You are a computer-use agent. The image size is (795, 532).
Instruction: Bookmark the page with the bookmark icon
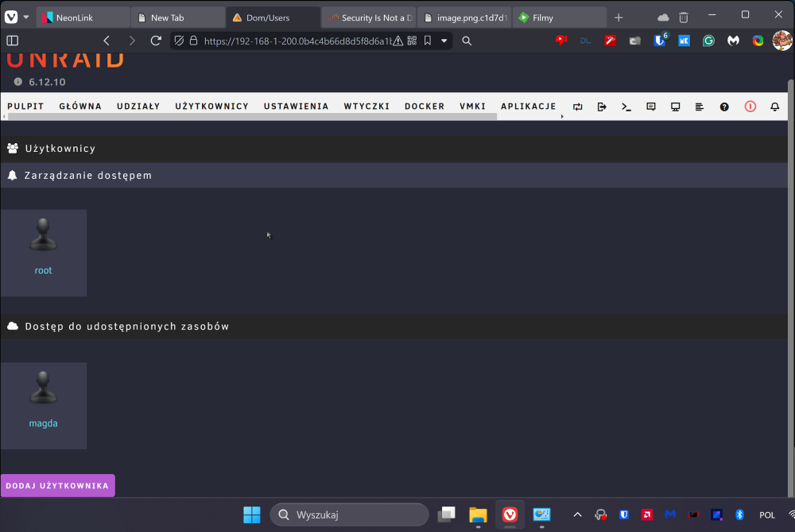point(428,41)
